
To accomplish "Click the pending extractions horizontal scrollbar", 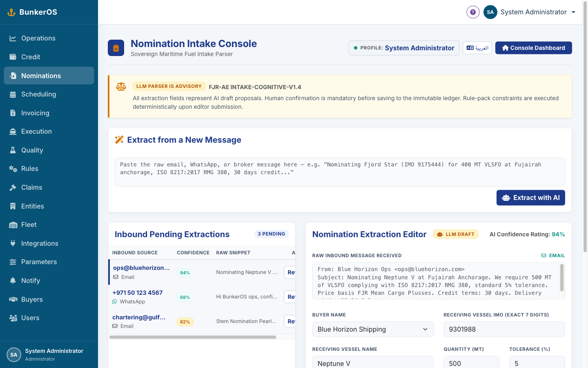I will (x=193, y=337).
